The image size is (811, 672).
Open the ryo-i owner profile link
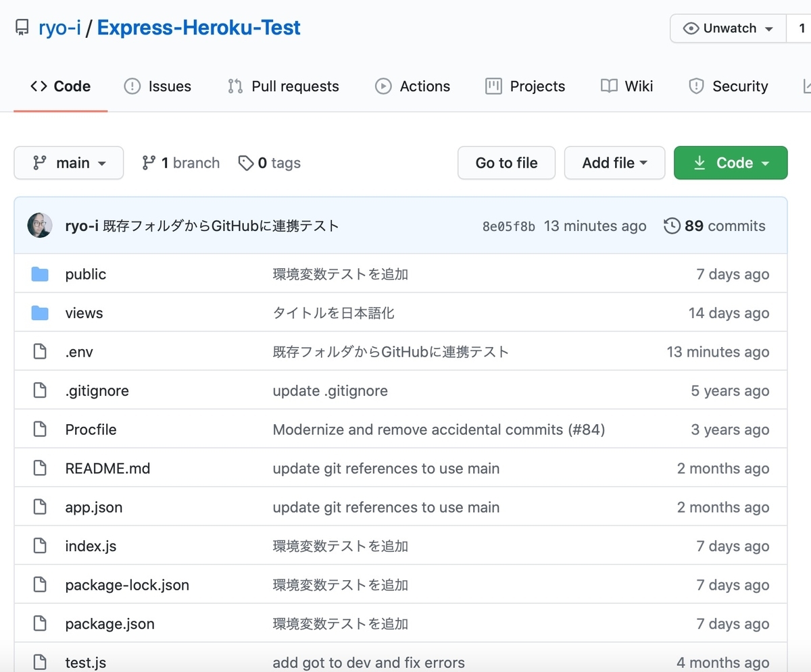59,28
